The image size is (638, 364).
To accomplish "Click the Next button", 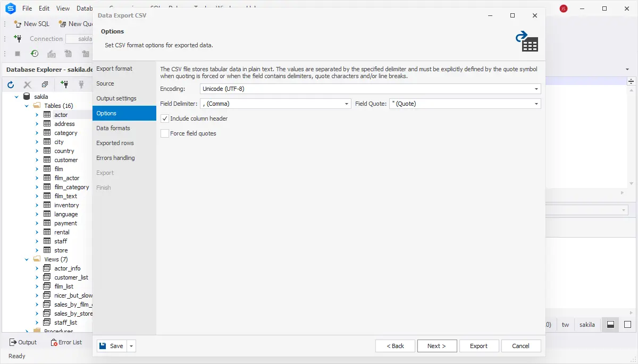I will [436, 346].
